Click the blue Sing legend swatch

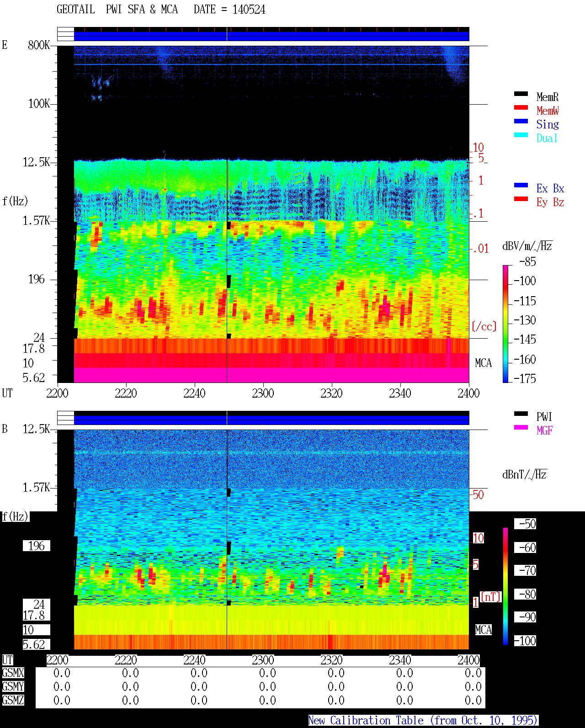tap(521, 121)
